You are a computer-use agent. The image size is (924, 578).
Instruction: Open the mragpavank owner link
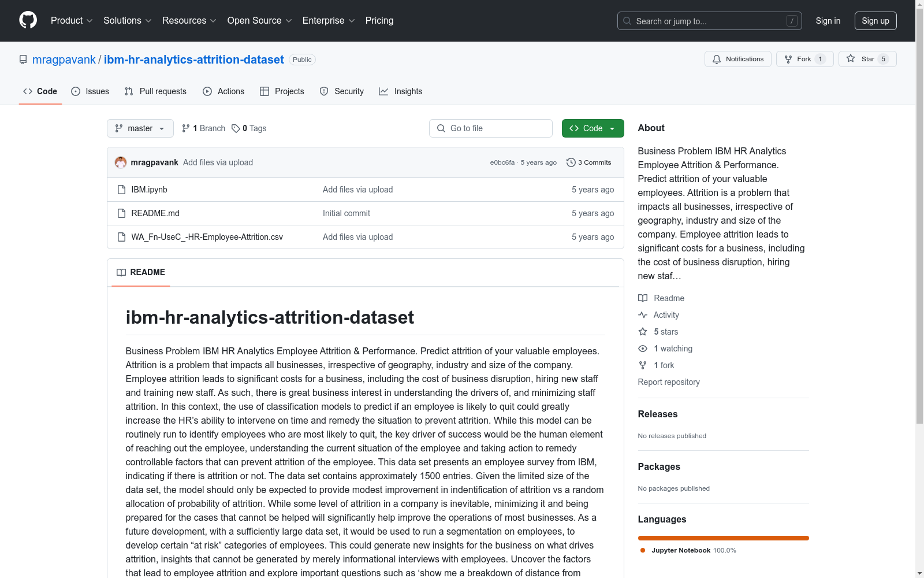coord(64,60)
